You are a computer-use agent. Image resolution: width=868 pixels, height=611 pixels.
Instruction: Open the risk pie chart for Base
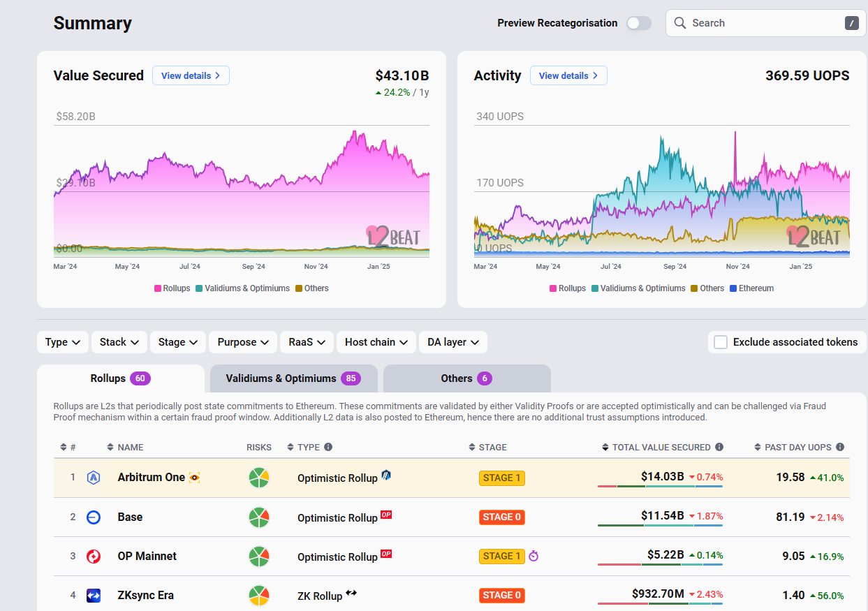(x=259, y=517)
